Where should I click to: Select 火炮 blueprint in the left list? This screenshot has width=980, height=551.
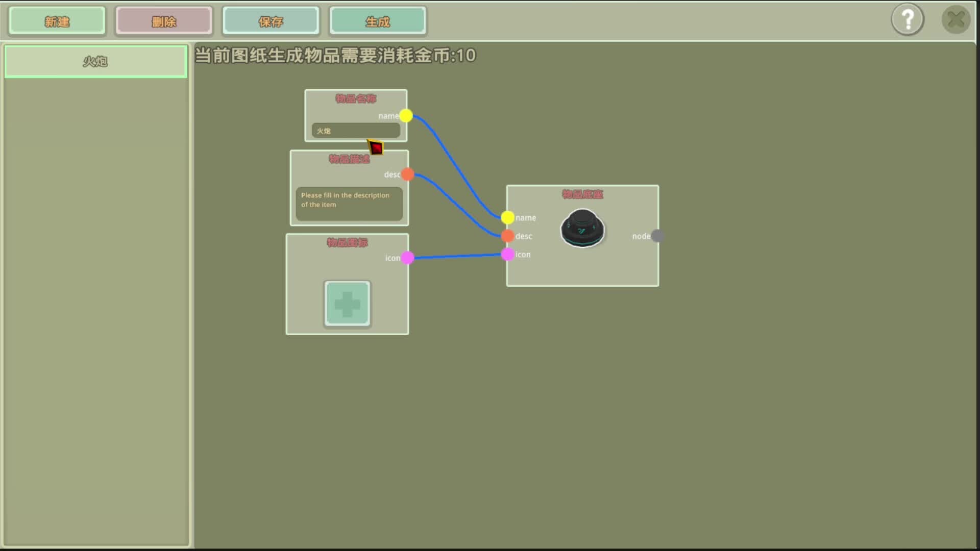click(x=95, y=62)
